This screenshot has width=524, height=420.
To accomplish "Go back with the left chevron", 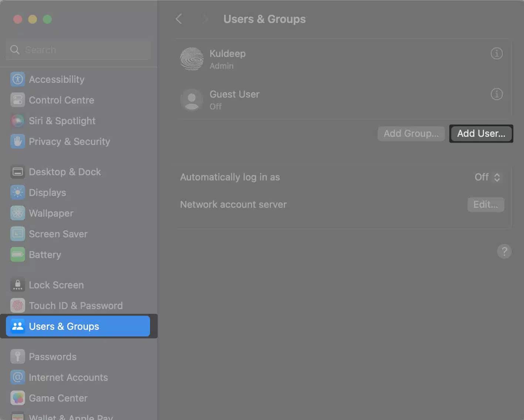I will pyautogui.click(x=179, y=19).
